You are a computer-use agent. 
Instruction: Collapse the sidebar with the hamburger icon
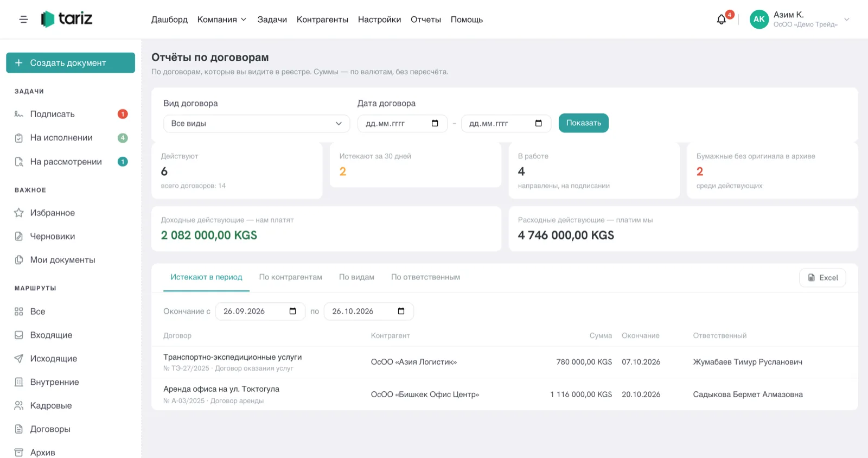[23, 20]
